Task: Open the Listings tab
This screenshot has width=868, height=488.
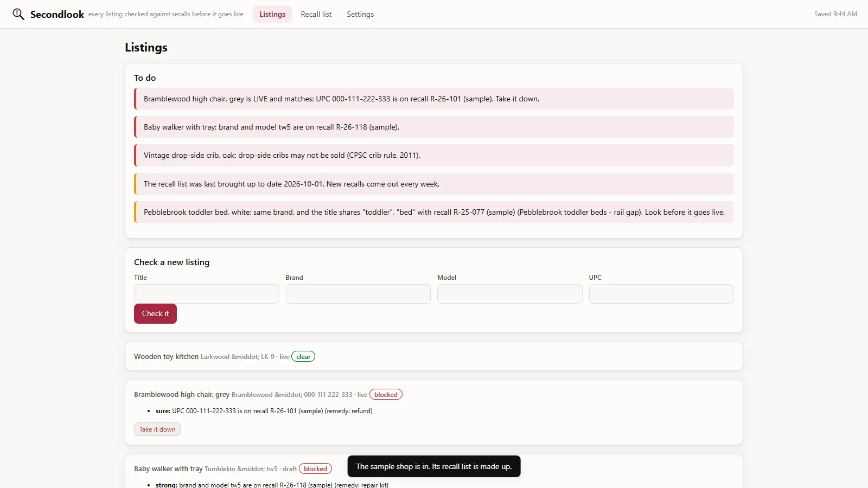Action: 272,14
